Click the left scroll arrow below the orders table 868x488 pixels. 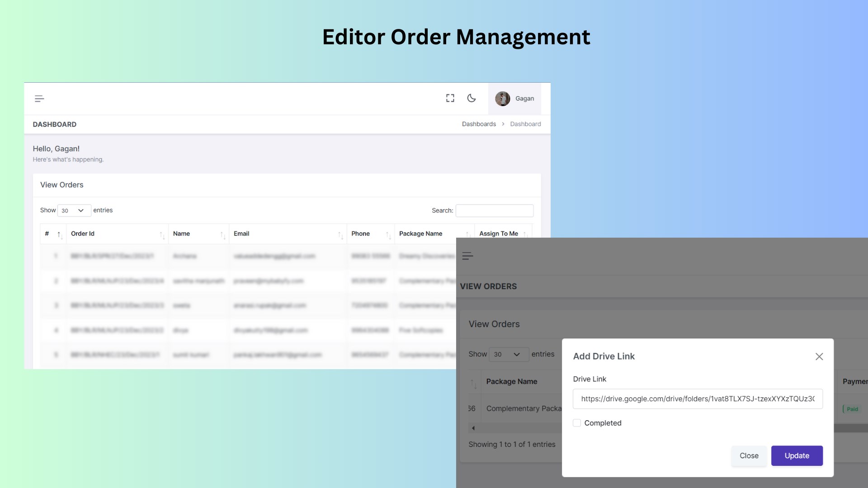coord(473,428)
